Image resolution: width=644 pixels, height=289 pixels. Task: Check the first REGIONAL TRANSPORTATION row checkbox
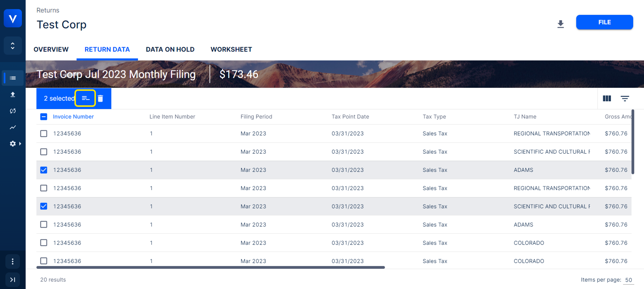tap(43, 133)
